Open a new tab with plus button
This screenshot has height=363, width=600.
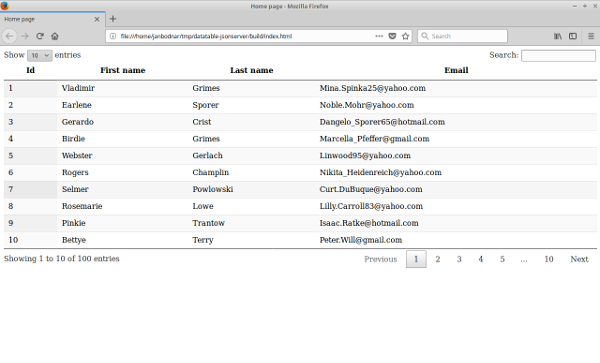tap(113, 19)
